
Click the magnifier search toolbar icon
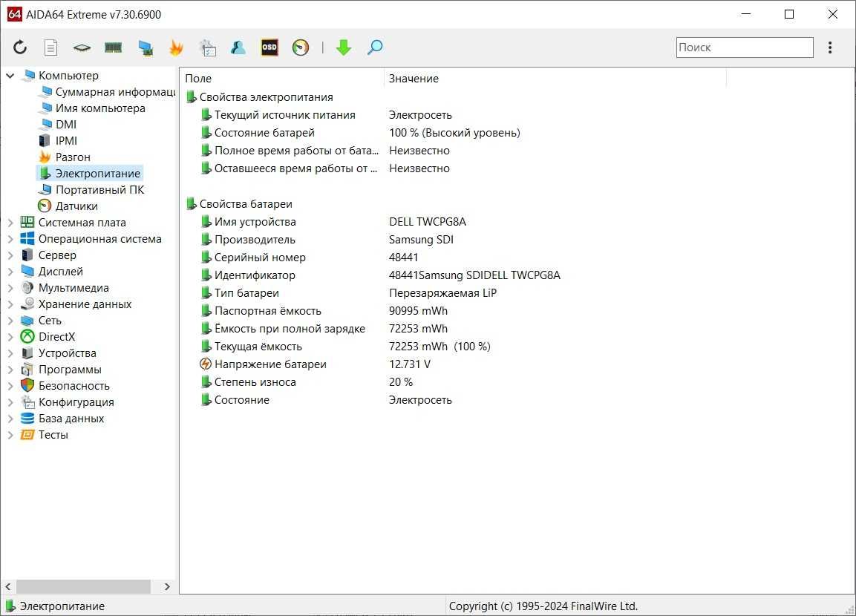[x=375, y=47]
